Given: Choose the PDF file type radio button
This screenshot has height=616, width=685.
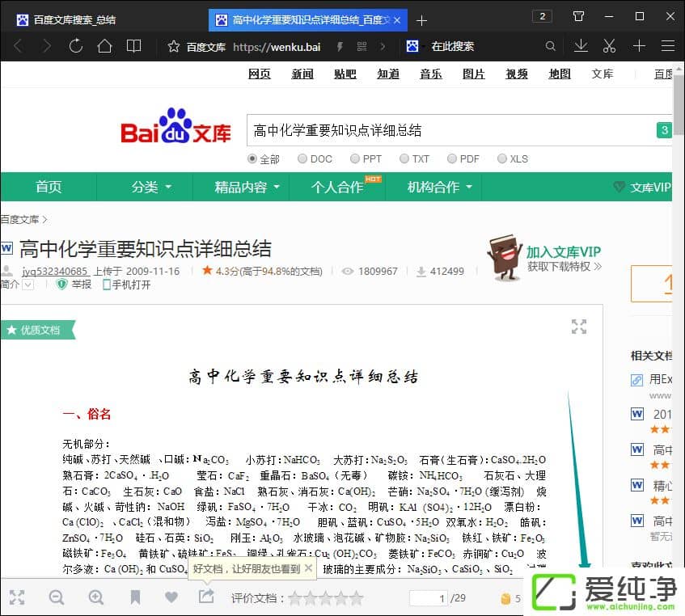Looking at the screenshot, I should coord(452,159).
